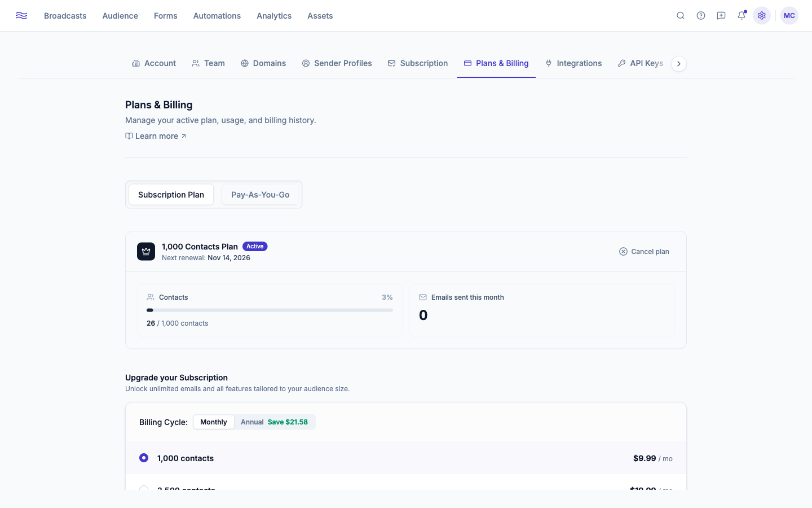Screen dimensions: 812x508
Task: Click the wave logo icon
Action: click(x=21, y=16)
